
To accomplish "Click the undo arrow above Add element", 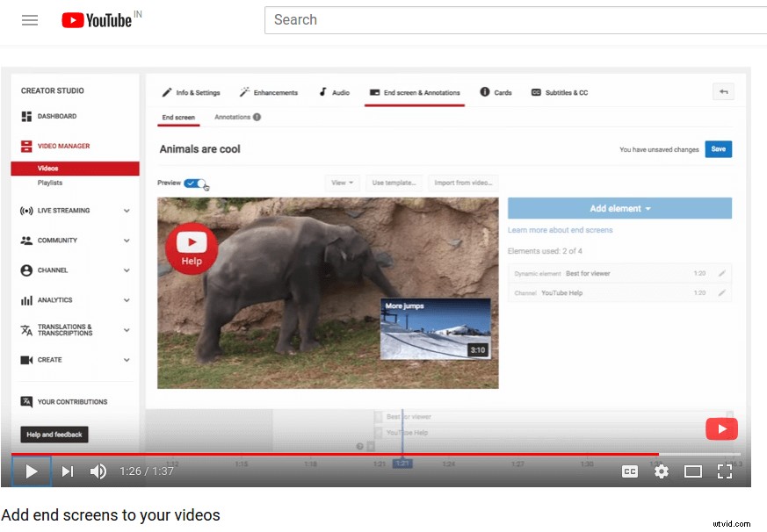I will [x=722, y=91].
